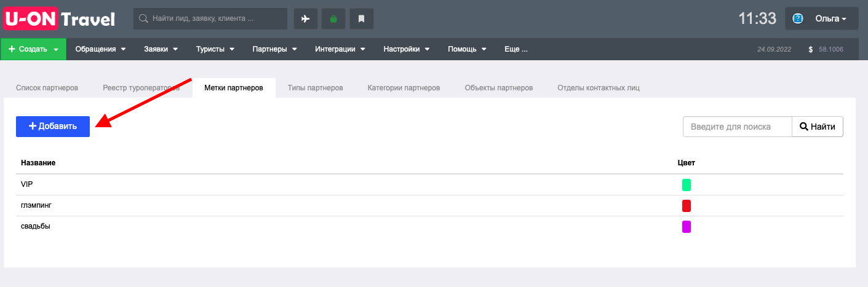Open the Объекты партнеров tab
The width and height of the screenshot is (868, 287).
click(499, 88)
